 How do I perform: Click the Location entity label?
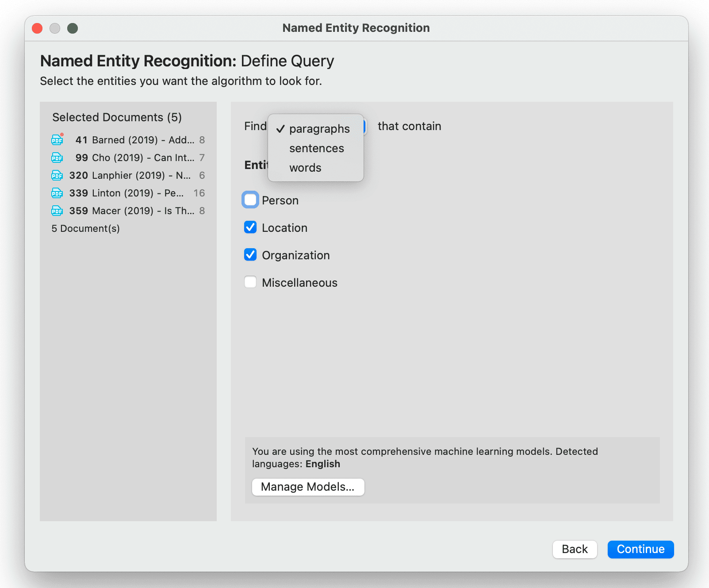(284, 228)
